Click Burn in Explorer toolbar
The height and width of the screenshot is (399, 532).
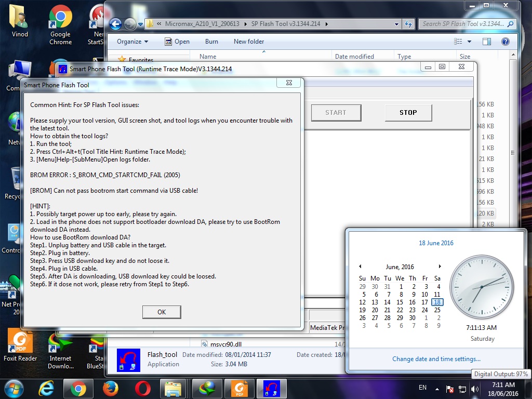[211, 42]
